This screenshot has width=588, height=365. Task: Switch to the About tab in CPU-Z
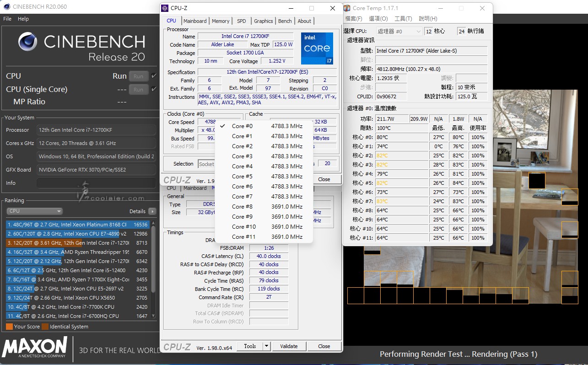pos(304,21)
